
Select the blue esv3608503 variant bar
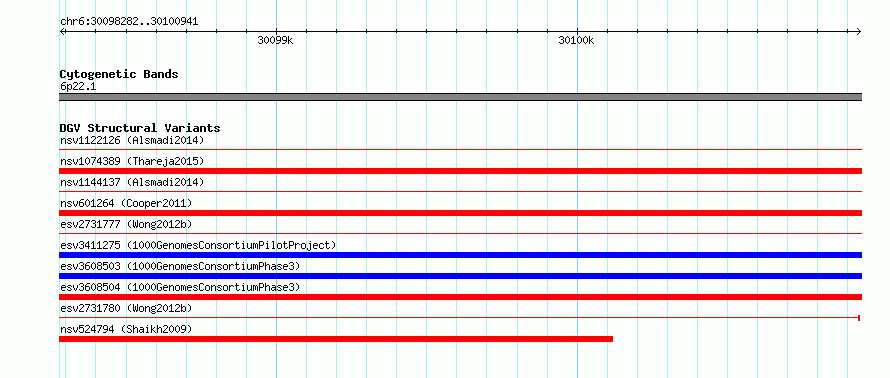coord(460,276)
